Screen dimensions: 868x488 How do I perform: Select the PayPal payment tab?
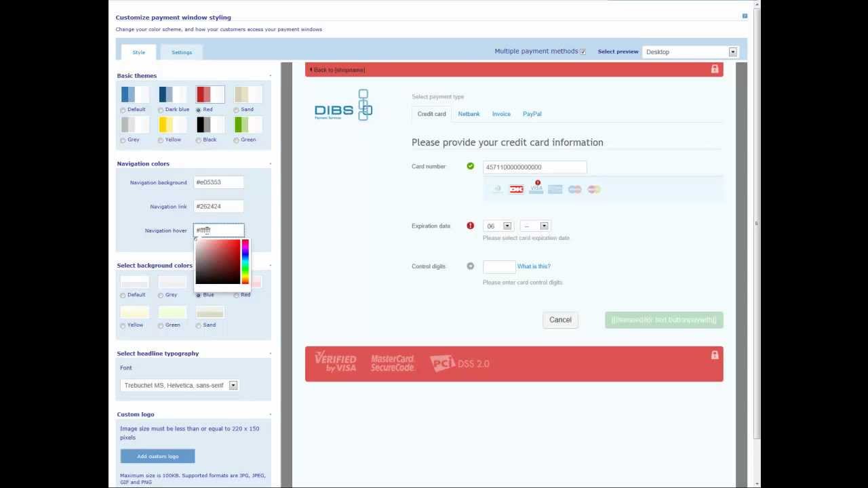532,114
